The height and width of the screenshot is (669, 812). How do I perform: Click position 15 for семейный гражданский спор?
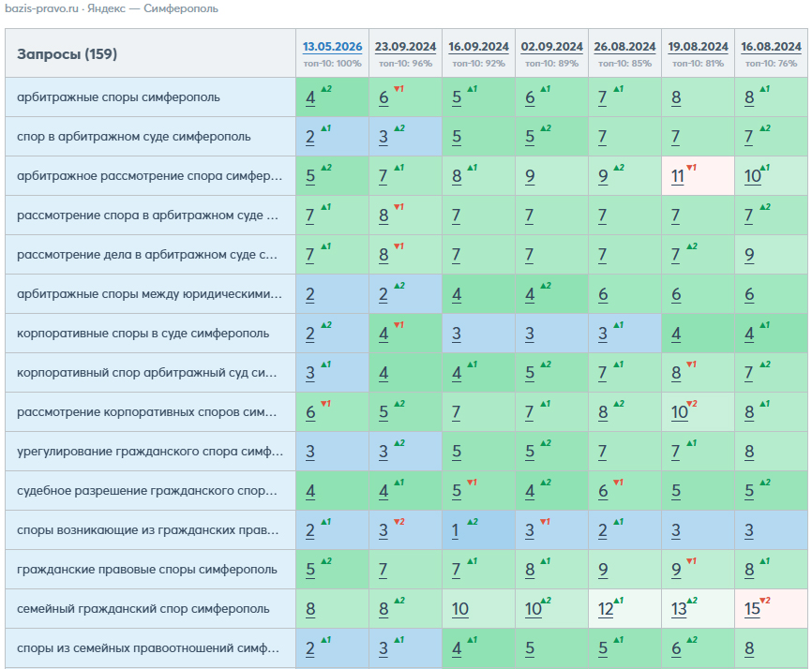click(752, 609)
